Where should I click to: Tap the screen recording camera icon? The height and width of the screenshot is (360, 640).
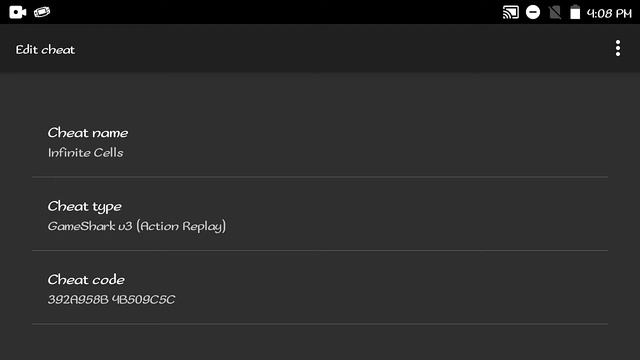(x=18, y=12)
